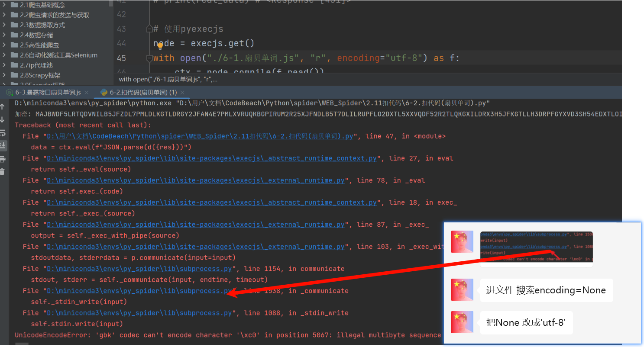Viewport: 644px width, 347px height.
Task: Expand the 2.8Scrapy框架 folder
Action: (4, 75)
